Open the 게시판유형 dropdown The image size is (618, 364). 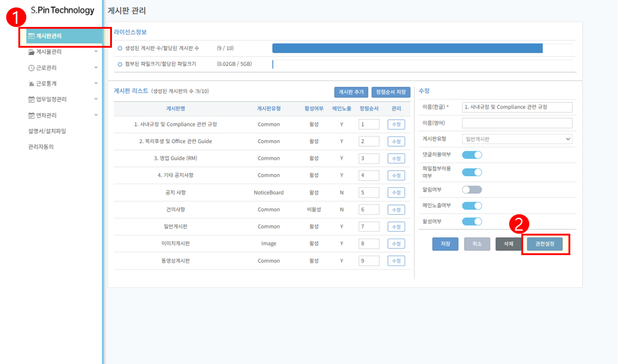pos(517,139)
